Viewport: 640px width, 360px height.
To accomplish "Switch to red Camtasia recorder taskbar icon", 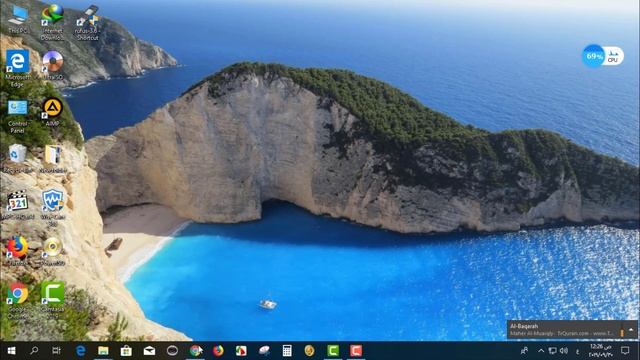I will [356, 351].
